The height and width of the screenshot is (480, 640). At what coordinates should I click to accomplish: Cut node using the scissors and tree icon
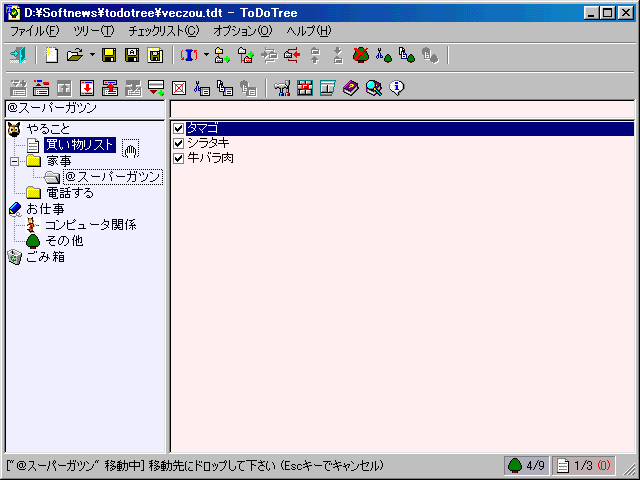click(384, 55)
